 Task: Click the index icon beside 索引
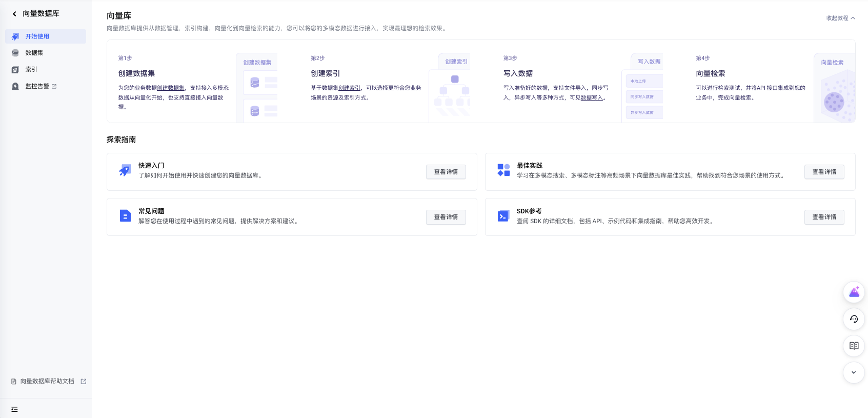click(x=15, y=70)
